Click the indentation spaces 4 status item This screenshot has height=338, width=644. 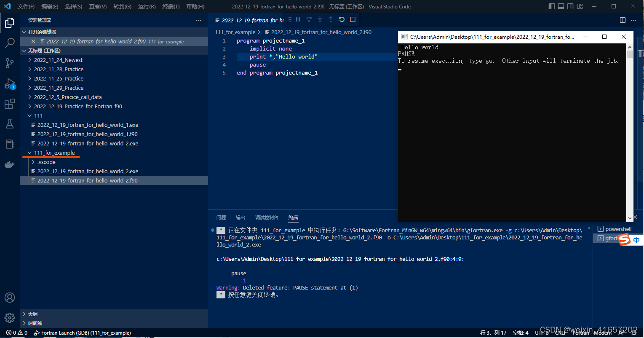tap(521, 333)
